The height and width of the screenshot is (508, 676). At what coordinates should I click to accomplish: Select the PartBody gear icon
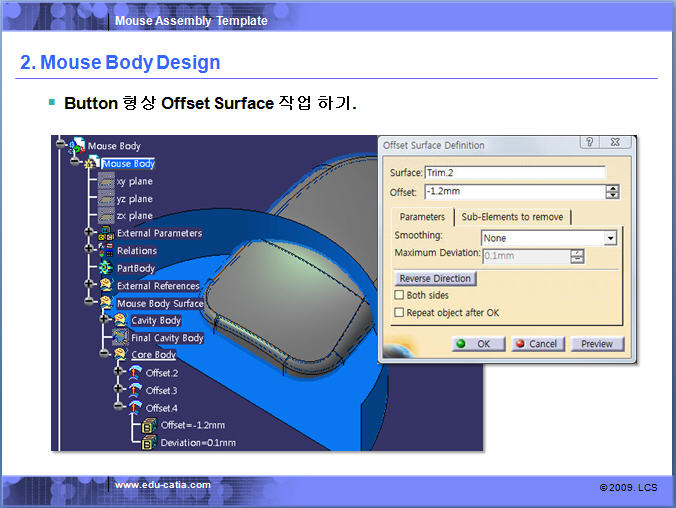click(106, 268)
